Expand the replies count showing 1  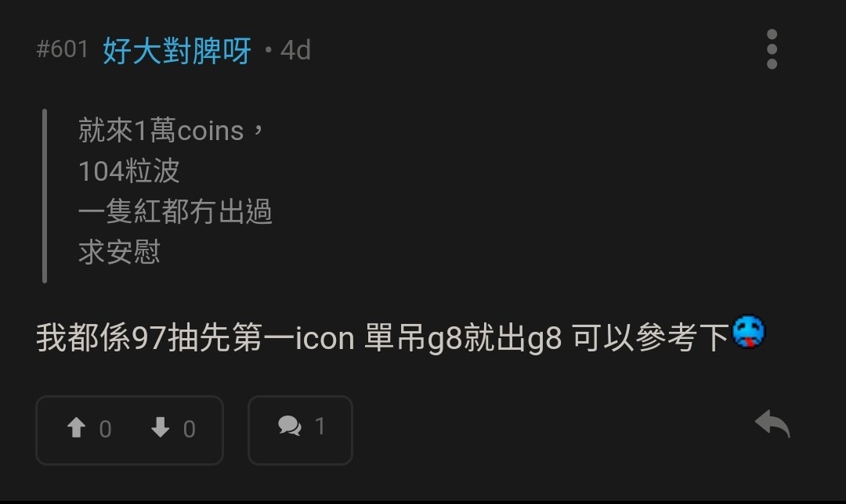point(320,427)
